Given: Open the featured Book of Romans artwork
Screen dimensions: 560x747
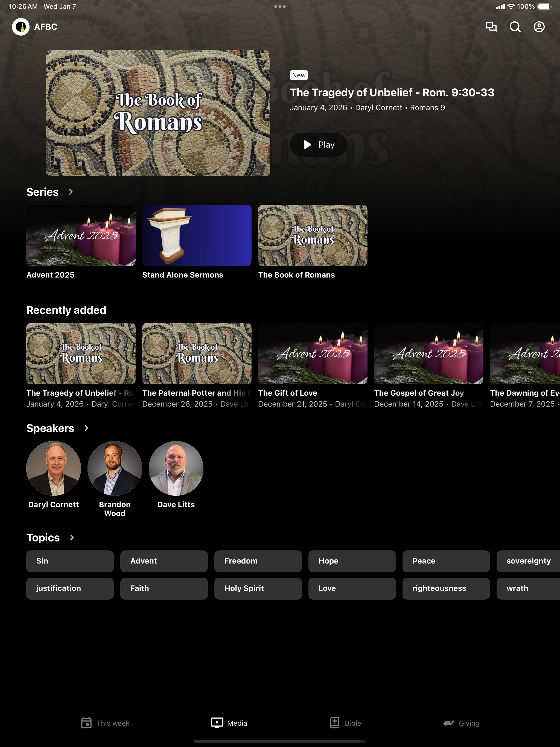Looking at the screenshot, I should click(158, 113).
